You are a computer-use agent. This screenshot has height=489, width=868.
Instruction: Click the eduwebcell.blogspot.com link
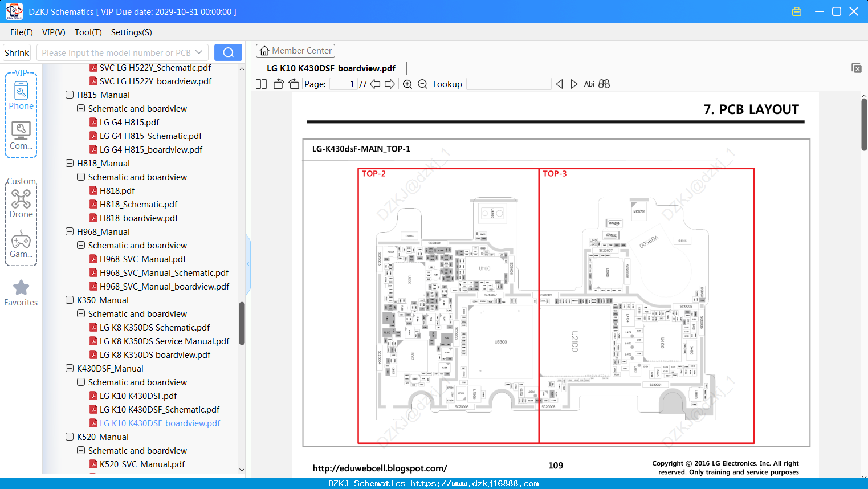pos(380,468)
